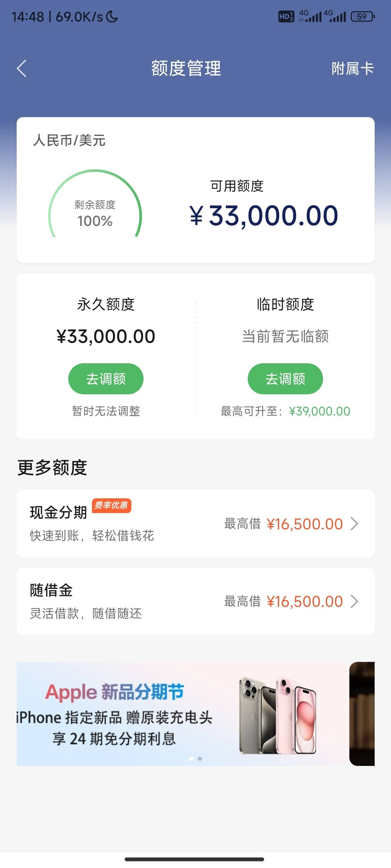The width and height of the screenshot is (391, 868).
Task: Tap the back arrow icon
Action: pyautogui.click(x=21, y=68)
